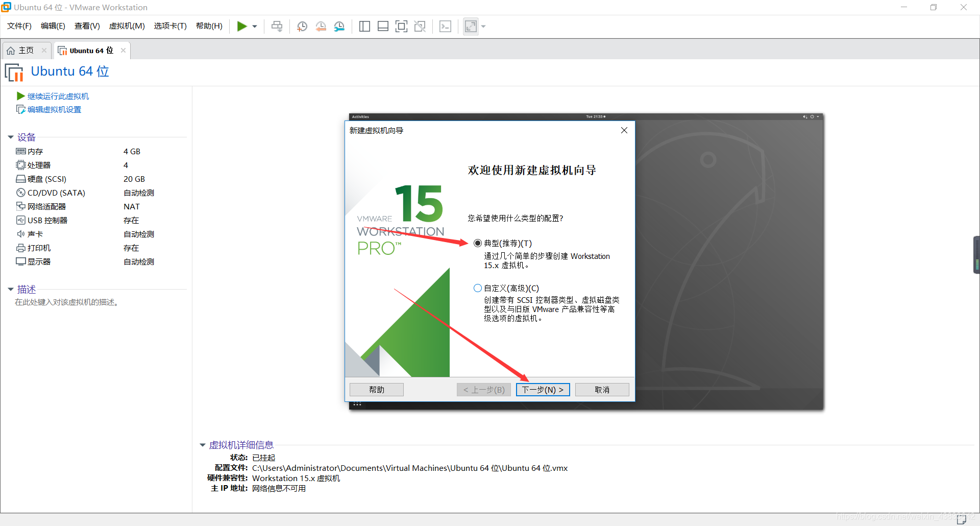Click the configuration file path text

(410, 468)
